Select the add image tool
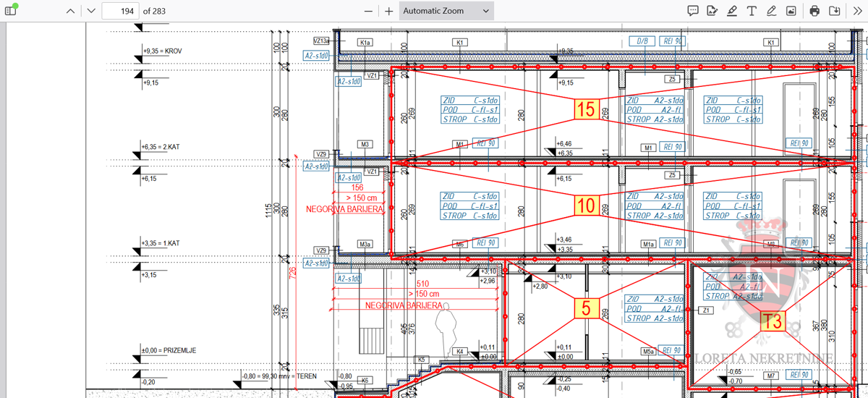The height and width of the screenshot is (398, 868). tap(791, 11)
